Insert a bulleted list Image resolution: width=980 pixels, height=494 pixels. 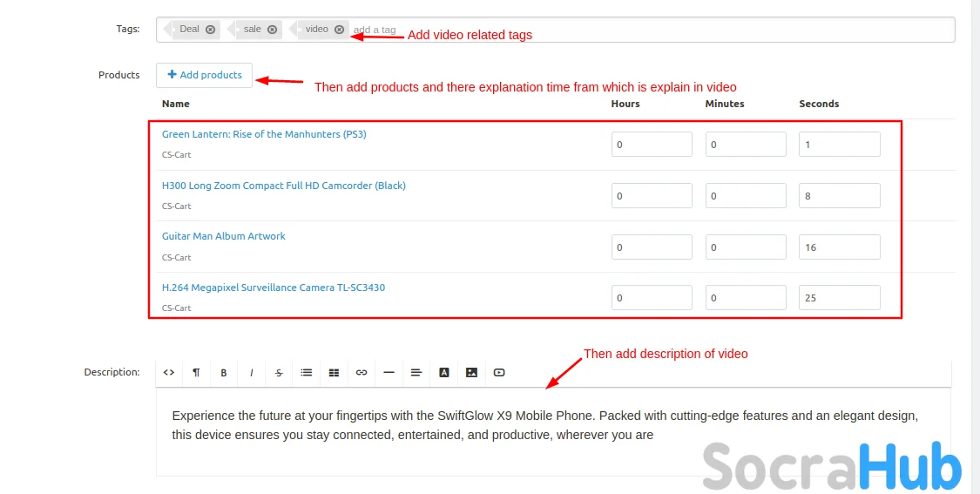[x=307, y=373]
